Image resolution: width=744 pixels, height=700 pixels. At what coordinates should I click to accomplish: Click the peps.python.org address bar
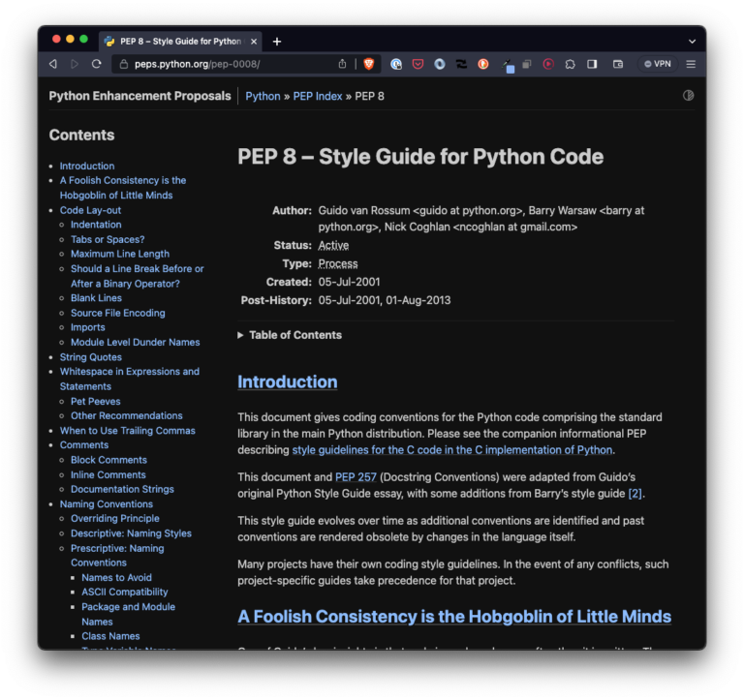228,64
